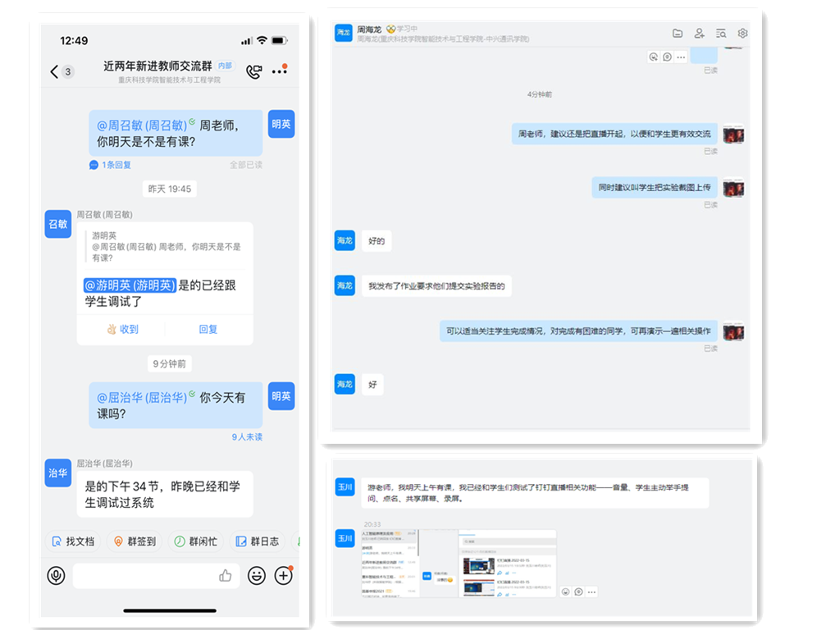
Task: Select the 群日志 shortcut chip
Action: pos(257,541)
